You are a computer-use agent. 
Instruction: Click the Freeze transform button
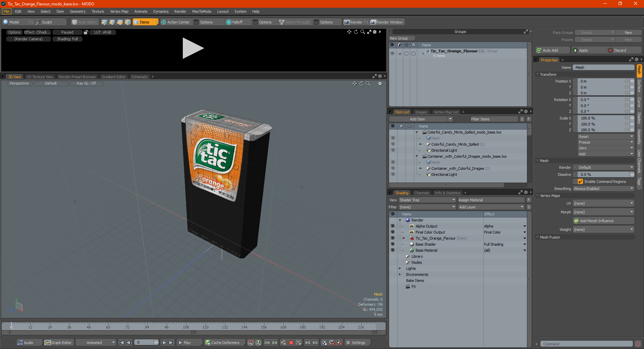tap(606, 142)
